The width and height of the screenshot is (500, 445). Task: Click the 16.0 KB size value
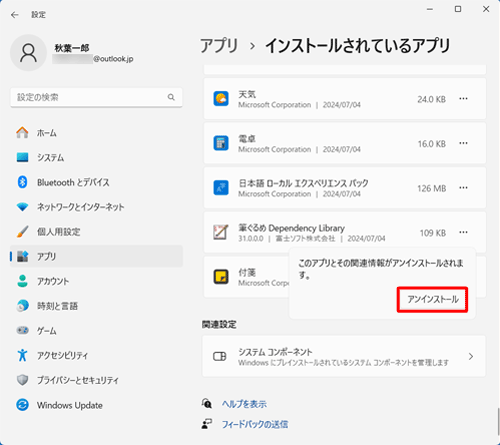pos(432,144)
